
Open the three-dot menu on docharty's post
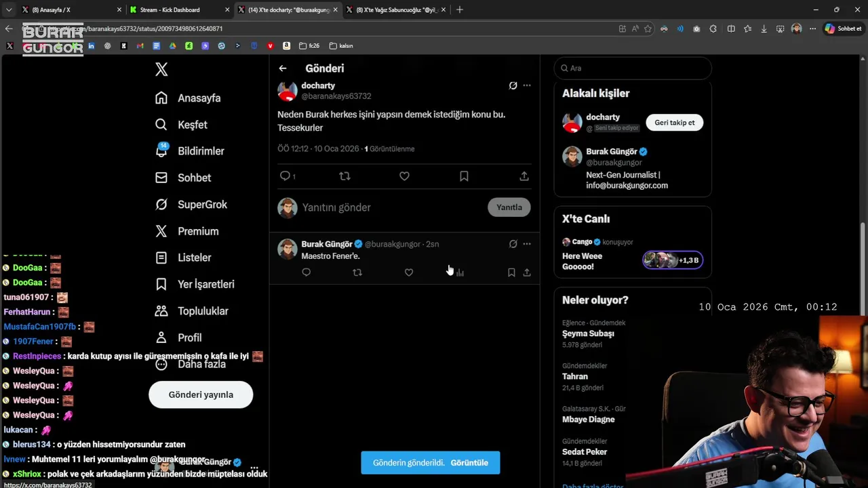point(527,85)
